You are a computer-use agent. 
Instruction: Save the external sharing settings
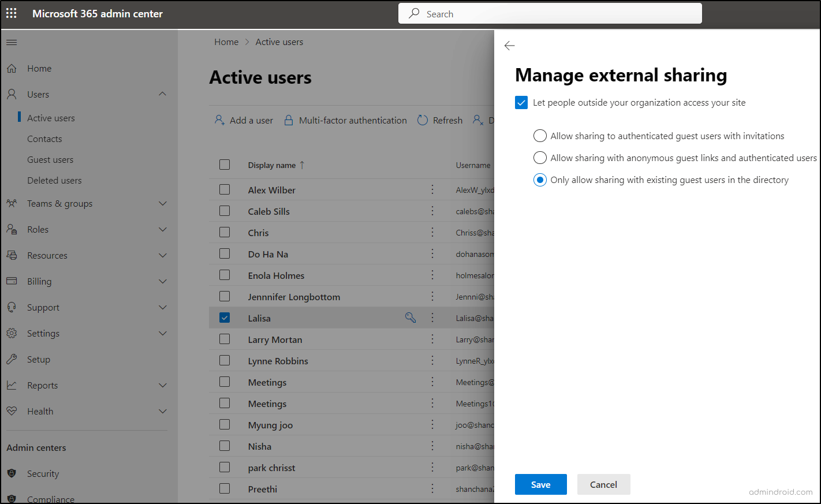tap(540, 484)
